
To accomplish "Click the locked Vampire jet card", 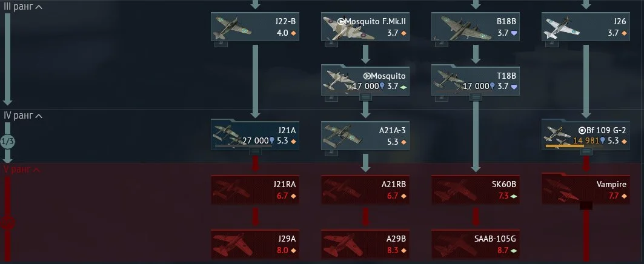I will [x=585, y=189].
